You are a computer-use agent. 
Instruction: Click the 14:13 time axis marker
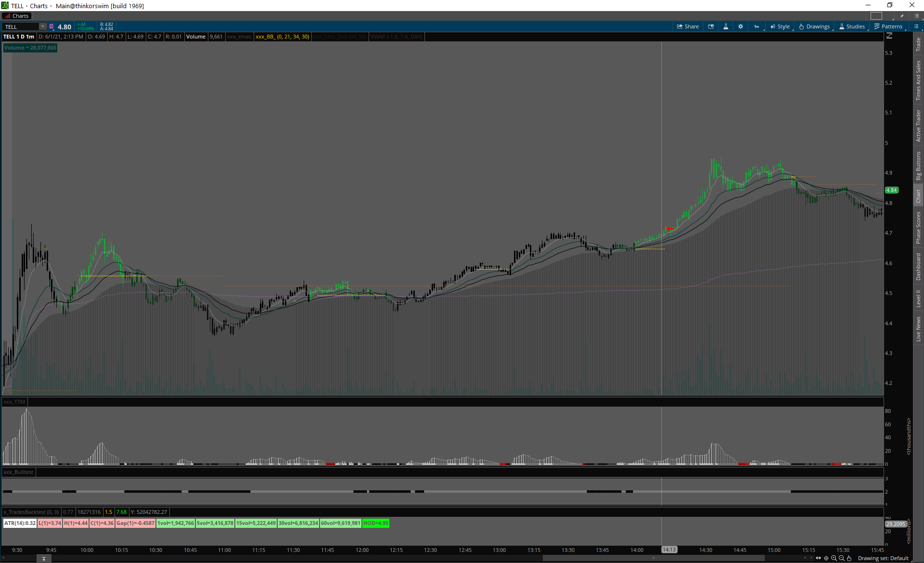click(x=669, y=550)
